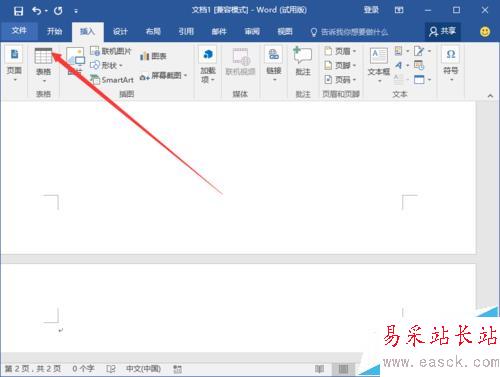Insert a 图表 chart

[x=153, y=56]
